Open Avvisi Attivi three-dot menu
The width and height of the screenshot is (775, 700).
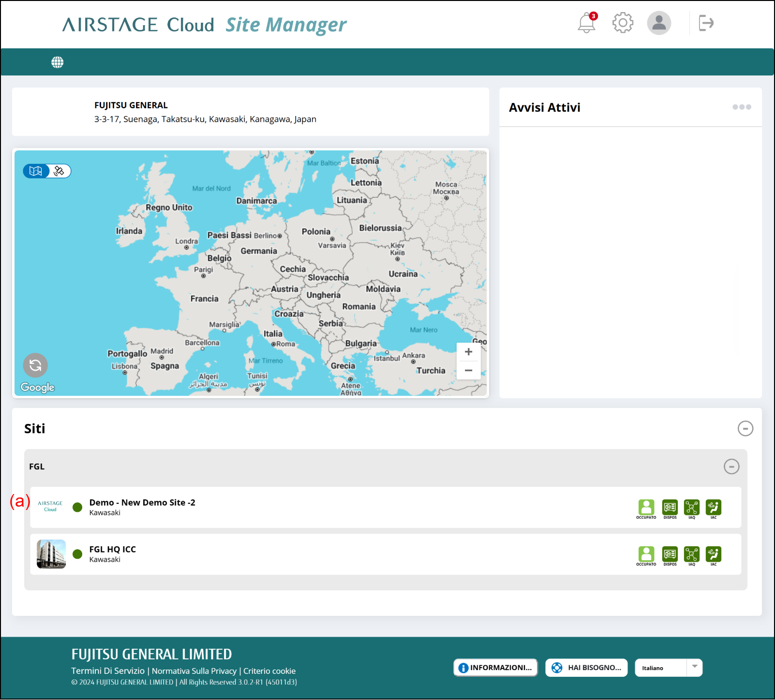click(x=741, y=107)
